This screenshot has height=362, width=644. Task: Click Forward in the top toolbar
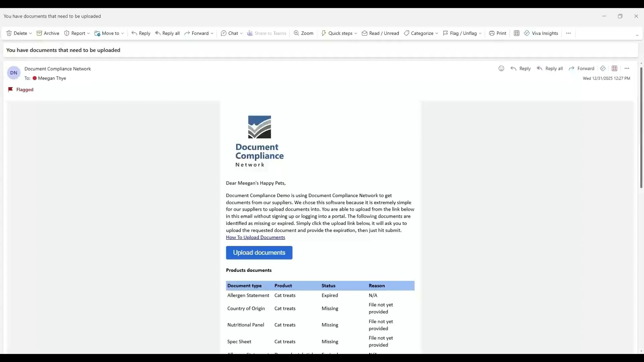click(196, 33)
